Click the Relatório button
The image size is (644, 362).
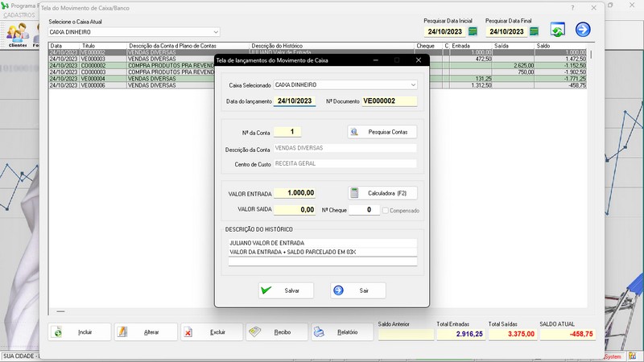tap(342, 332)
